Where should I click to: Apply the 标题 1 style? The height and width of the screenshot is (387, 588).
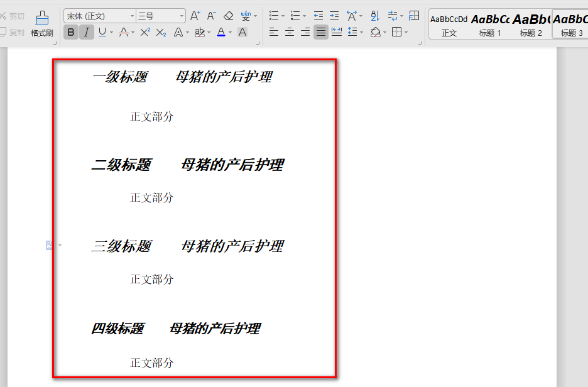(x=490, y=25)
